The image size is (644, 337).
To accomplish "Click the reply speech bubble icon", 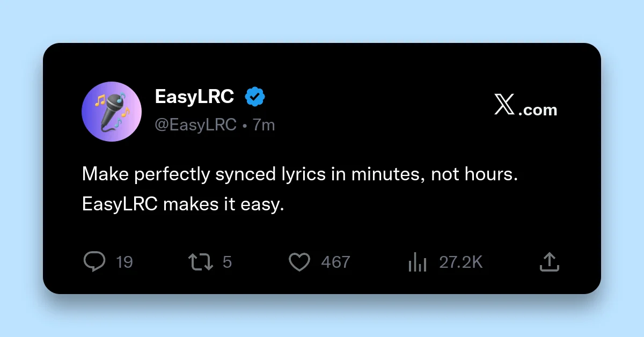I will 94,262.
